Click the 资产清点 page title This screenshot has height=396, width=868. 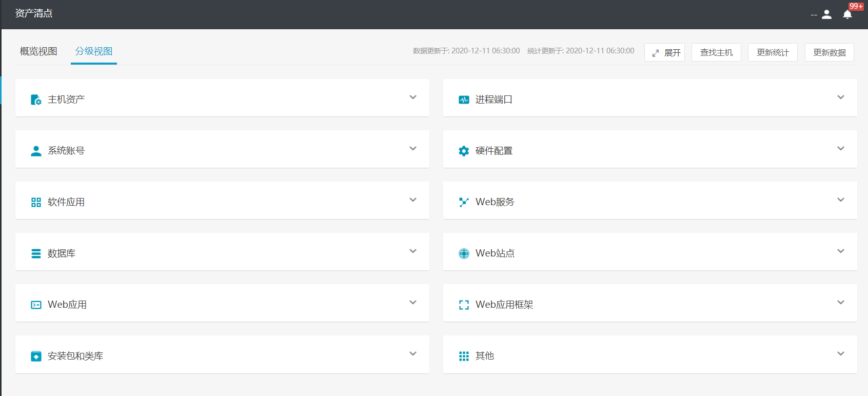coord(34,13)
